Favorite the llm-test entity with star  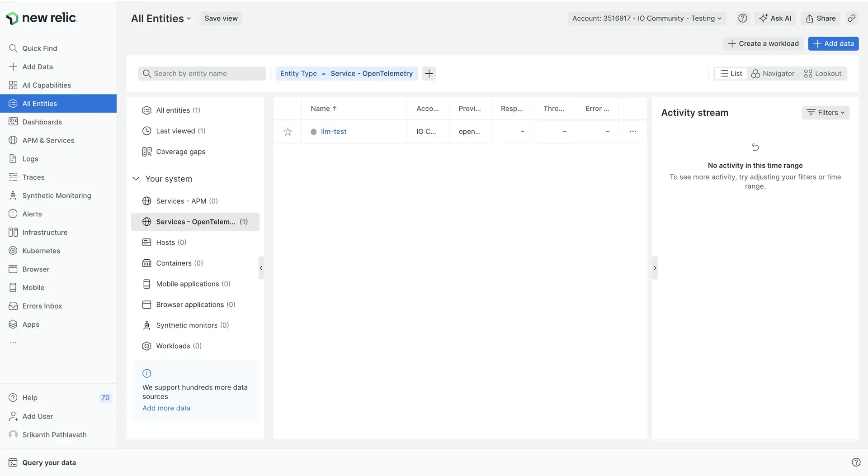(x=288, y=132)
